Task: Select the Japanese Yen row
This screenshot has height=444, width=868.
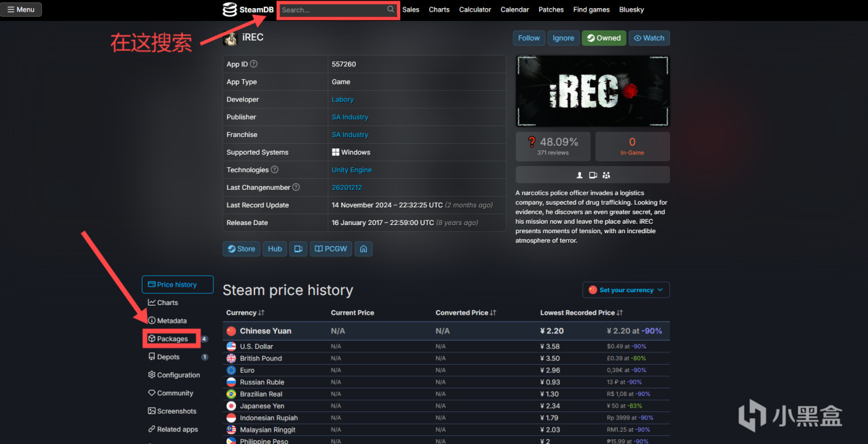Action: point(446,406)
